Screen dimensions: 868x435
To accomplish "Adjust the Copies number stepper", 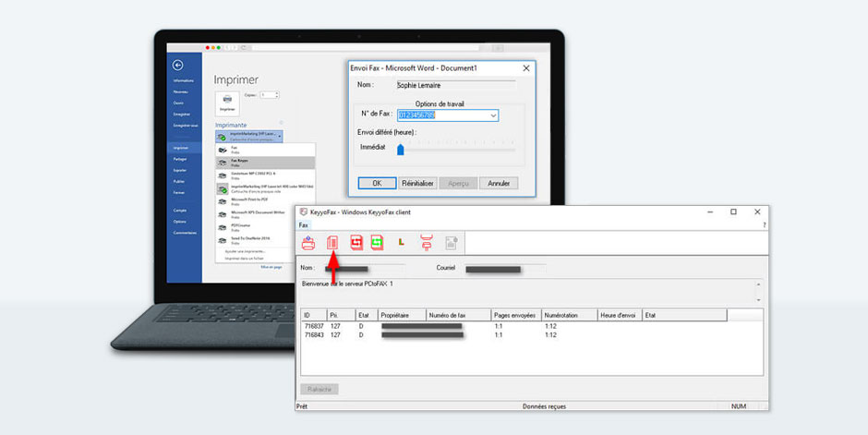I will pos(277,95).
